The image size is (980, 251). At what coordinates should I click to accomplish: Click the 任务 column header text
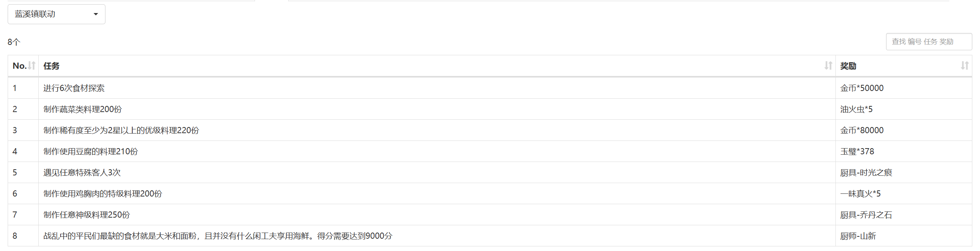(51, 66)
